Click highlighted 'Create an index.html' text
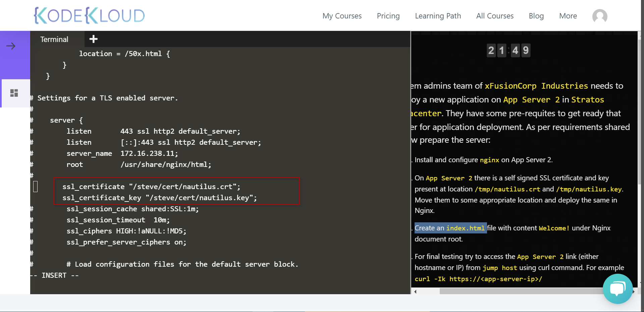Viewport: 644px width, 312px height. pos(450,228)
